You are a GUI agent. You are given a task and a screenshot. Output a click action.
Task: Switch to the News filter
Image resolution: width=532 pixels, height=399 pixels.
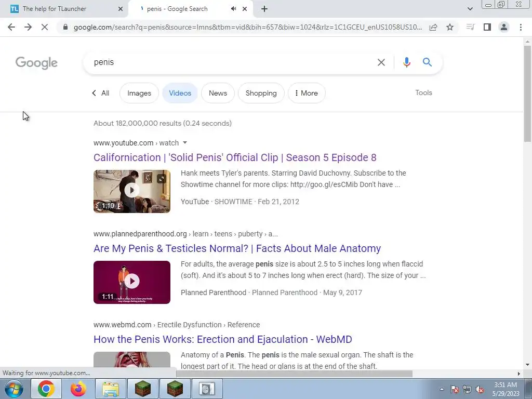pos(218,93)
